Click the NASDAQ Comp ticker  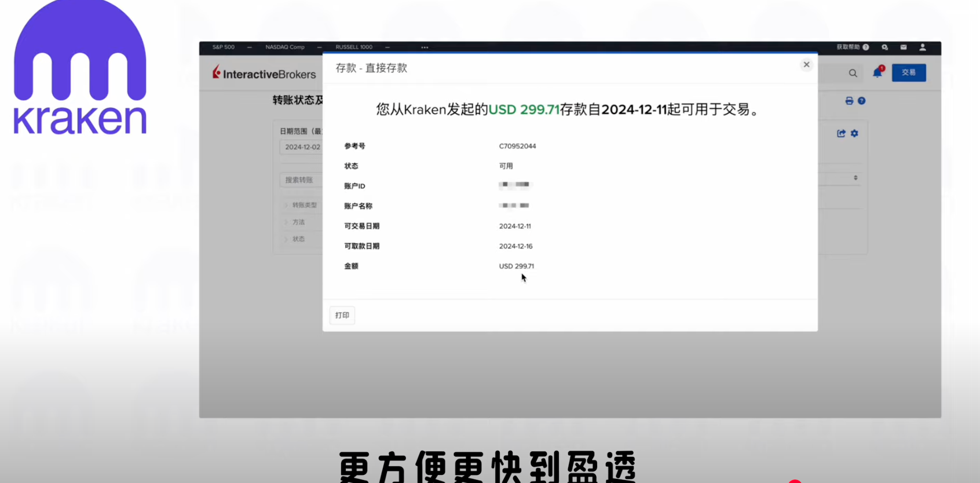coord(285,47)
